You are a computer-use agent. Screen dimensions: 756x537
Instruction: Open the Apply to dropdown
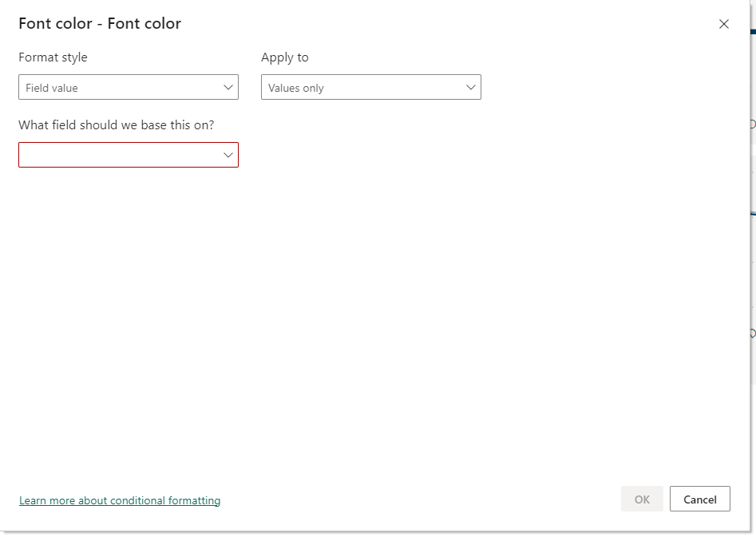point(370,87)
